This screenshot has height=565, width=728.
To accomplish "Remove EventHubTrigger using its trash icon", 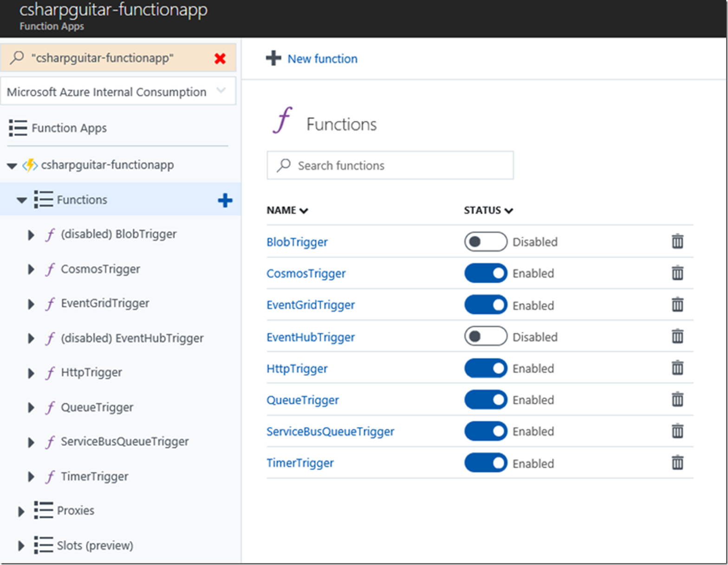I will coord(677,336).
